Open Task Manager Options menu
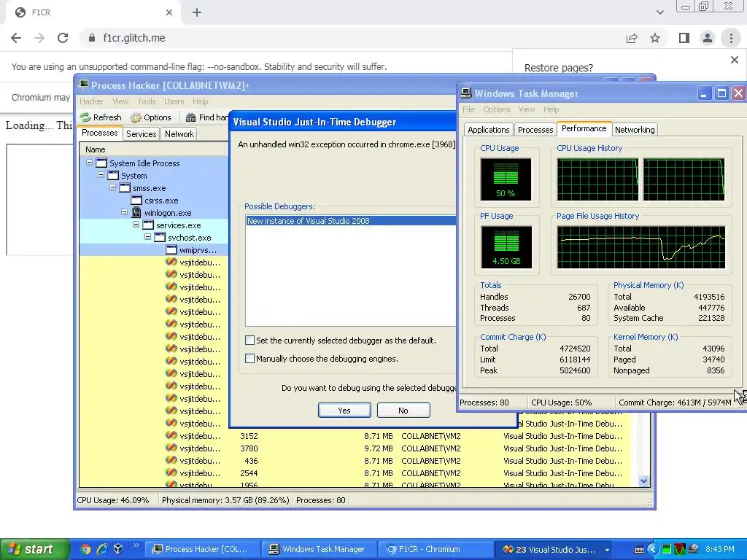This screenshot has width=747, height=560. point(496,109)
